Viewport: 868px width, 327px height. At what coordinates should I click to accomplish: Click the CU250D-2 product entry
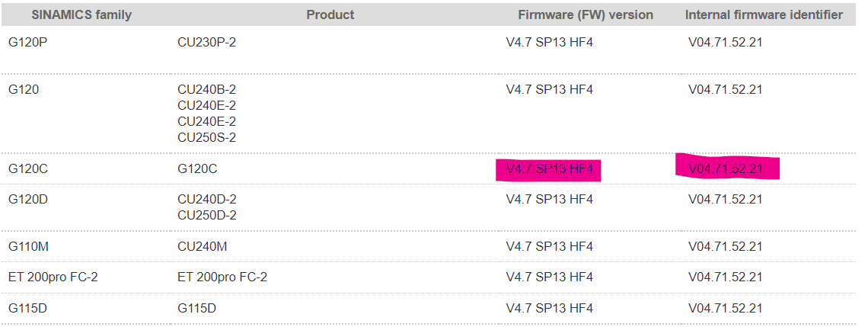206,215
